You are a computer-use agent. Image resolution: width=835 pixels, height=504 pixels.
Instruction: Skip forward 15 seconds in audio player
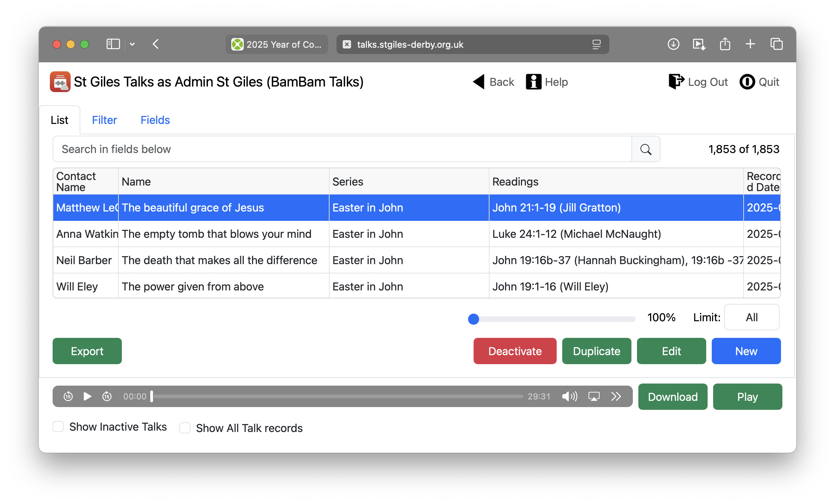[107, 396]
